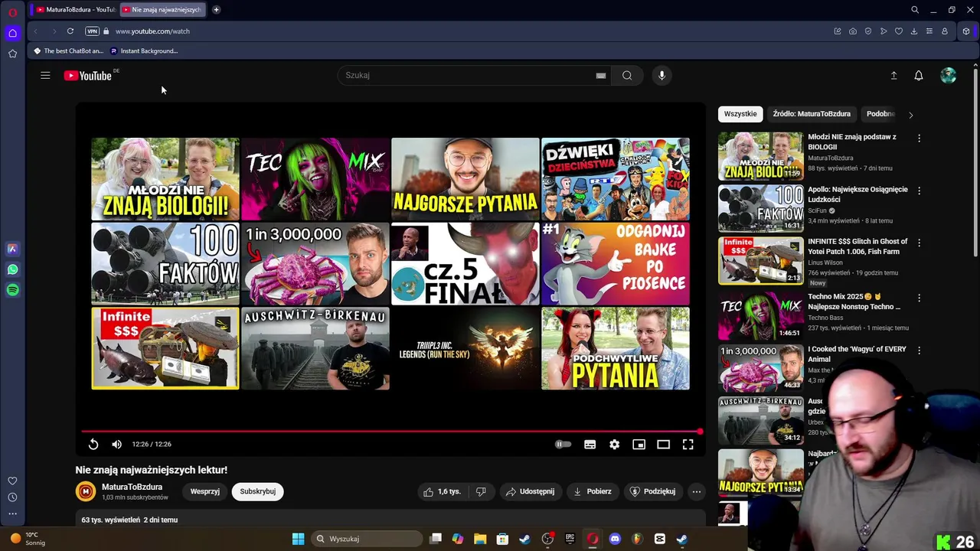
Task: Start voice search with the microphone
Action: pyautogui.click(x=661, y=75)
